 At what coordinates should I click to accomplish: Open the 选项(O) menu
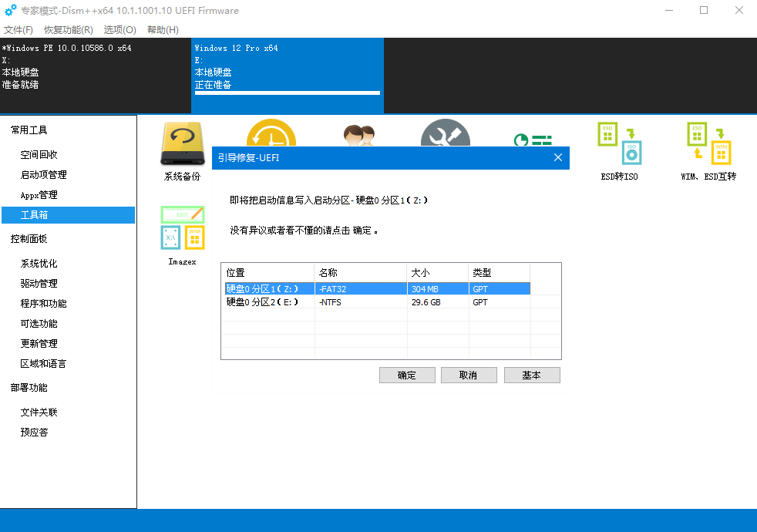click(120, 30)
